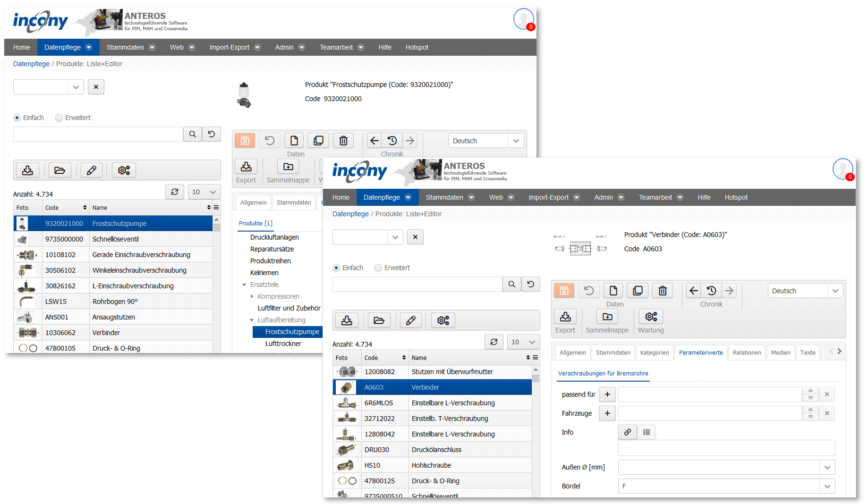Open the Import-Export menu in front window

(x=553, y=197)
